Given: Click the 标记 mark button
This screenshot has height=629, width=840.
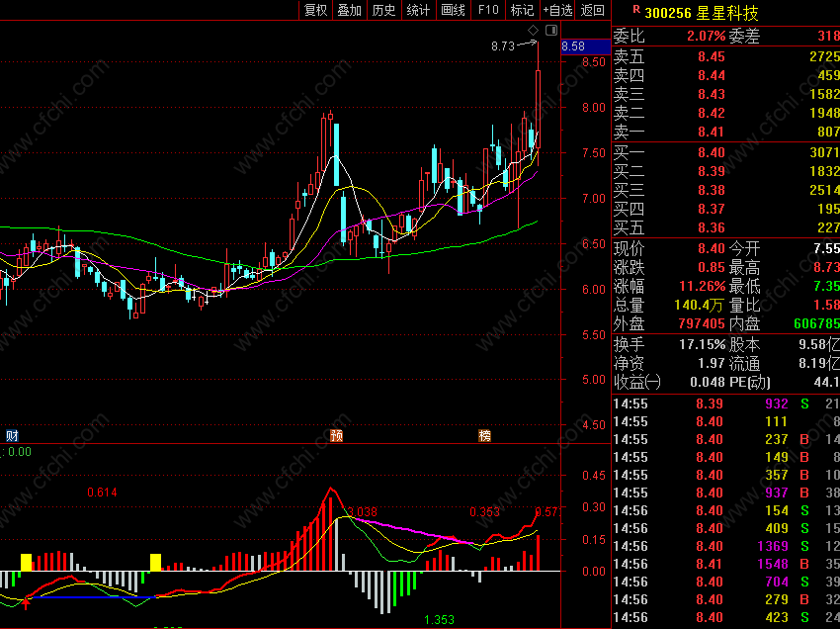Looking at the screenshot, I should (x=523, y=10).
